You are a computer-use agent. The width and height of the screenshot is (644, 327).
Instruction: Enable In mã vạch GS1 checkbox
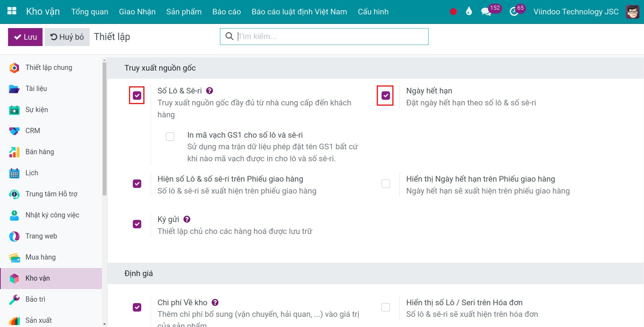click(170, 136)
